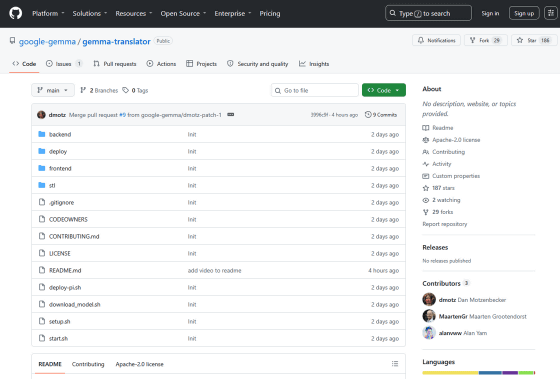View the 0 Tags link
560x379 pixels.
[x=135, y=90]
